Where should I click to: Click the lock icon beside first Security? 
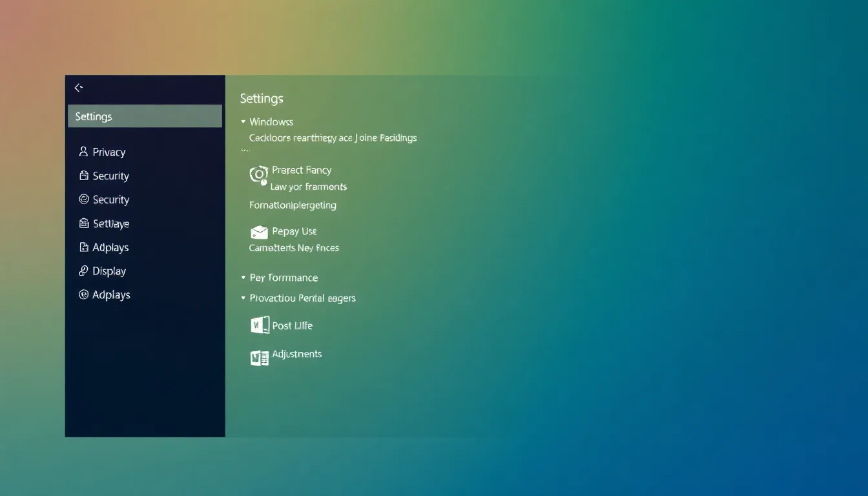coord(83,176)
